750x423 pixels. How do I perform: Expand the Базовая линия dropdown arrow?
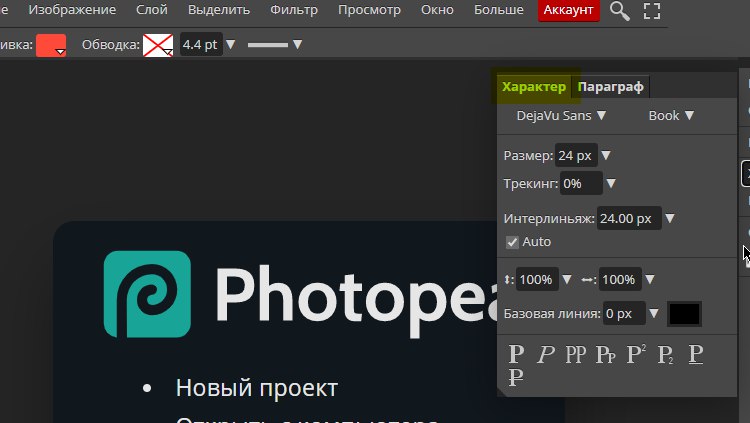(654, 314)
